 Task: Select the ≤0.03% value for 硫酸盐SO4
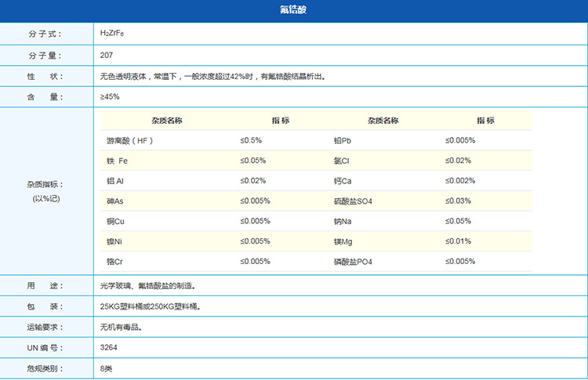click(459, 201)
